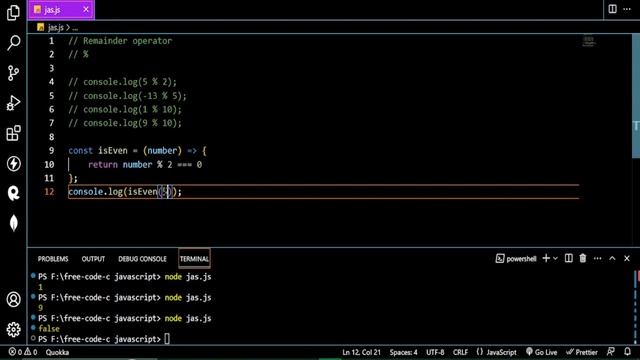The height and width of the screenshot is (360, 640).
Task: Open feedback icon in status bar
Action: pyautogui.click(x=611, y=352)
